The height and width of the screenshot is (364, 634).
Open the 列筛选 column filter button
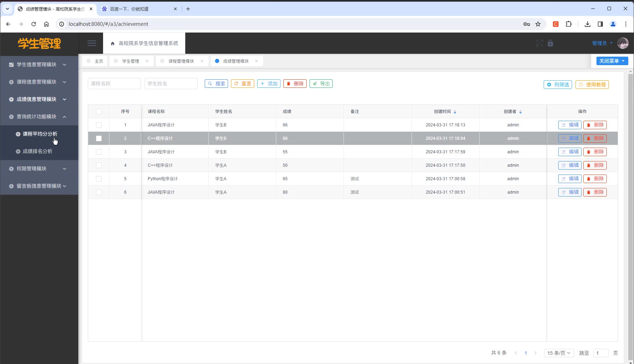click(x=558, y=85)
